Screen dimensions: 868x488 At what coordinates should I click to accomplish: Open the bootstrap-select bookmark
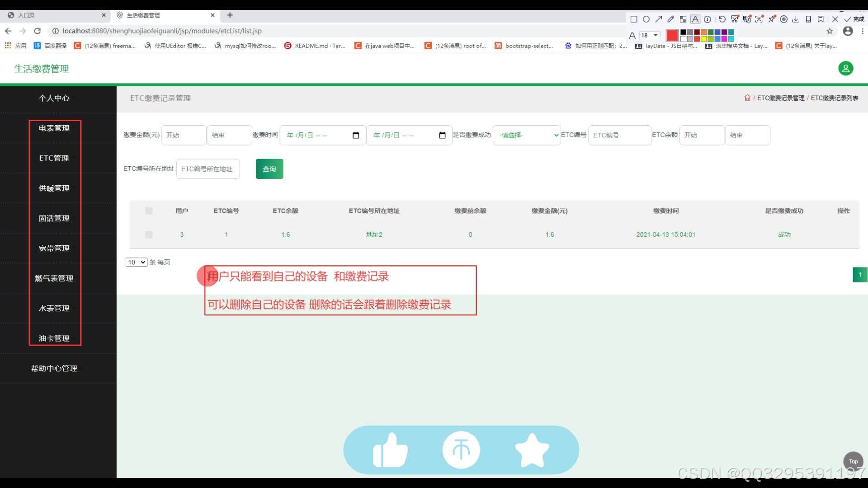click(524, 46)
